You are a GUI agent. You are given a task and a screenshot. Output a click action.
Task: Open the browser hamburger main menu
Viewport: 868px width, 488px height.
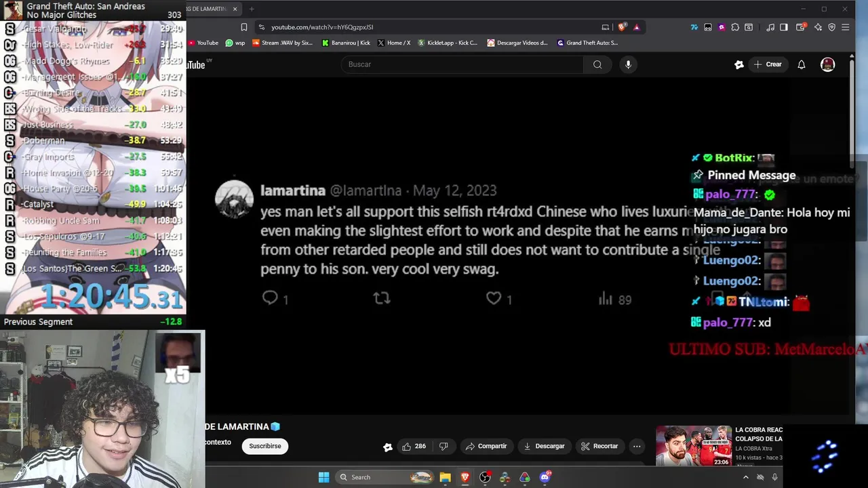[x=846, y=27]
